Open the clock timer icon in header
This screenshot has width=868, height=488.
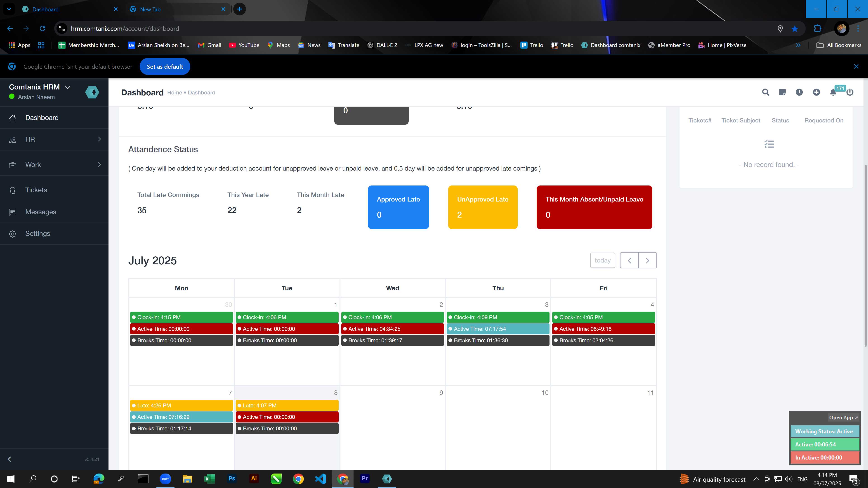[x=799, y=92]
